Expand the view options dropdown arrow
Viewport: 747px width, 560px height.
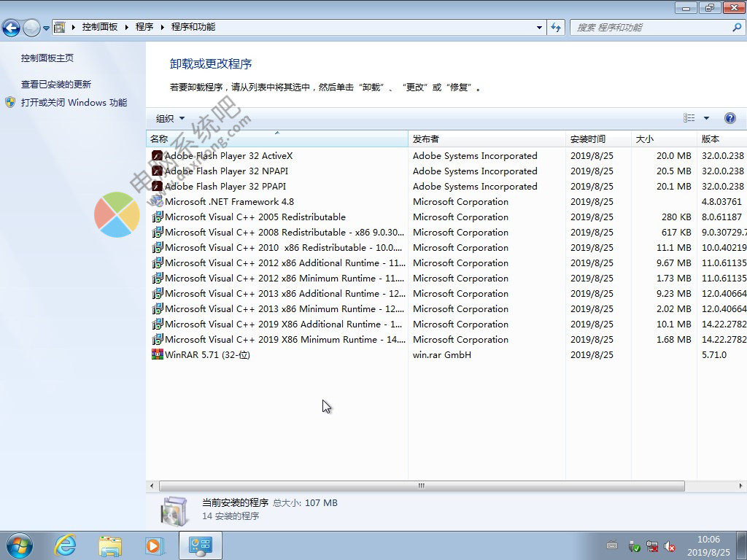pos(706,118)
